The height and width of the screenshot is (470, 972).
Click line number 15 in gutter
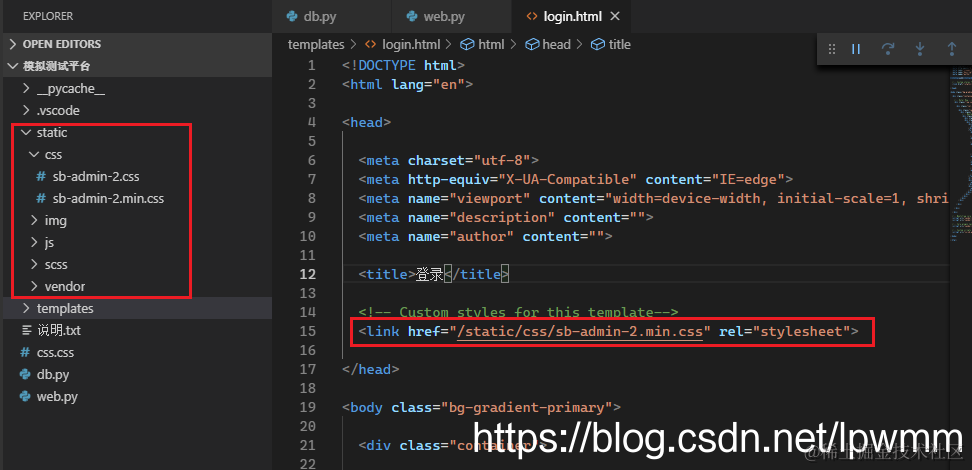tap(307, 332)
